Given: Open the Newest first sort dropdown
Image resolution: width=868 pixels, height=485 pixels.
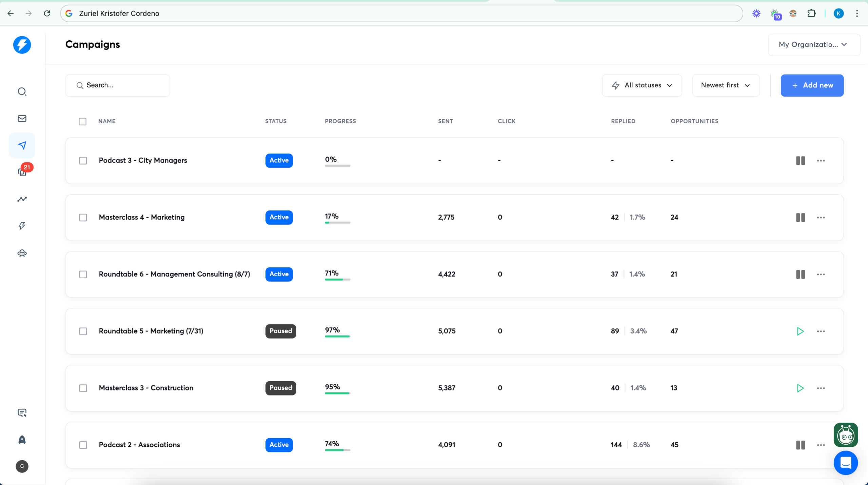Looking at the screenshot, I should click(x=726, y=85).
